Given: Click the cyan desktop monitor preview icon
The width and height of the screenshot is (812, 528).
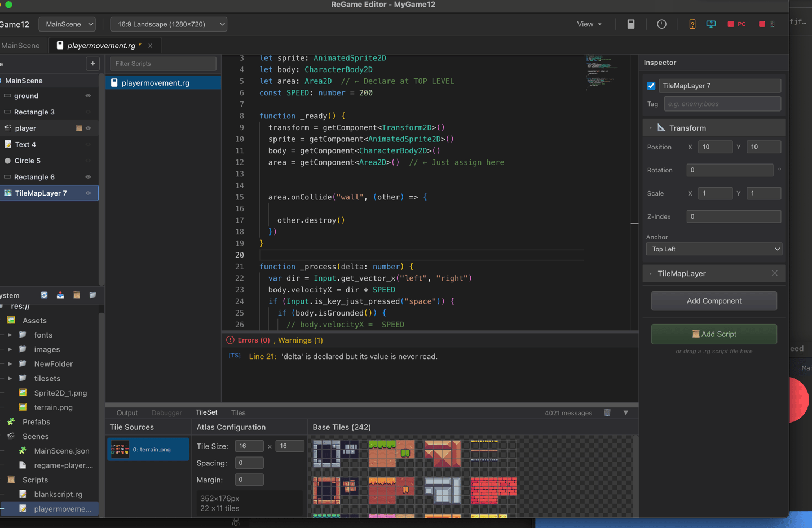Looking at the screenshot, I should 711,24.
